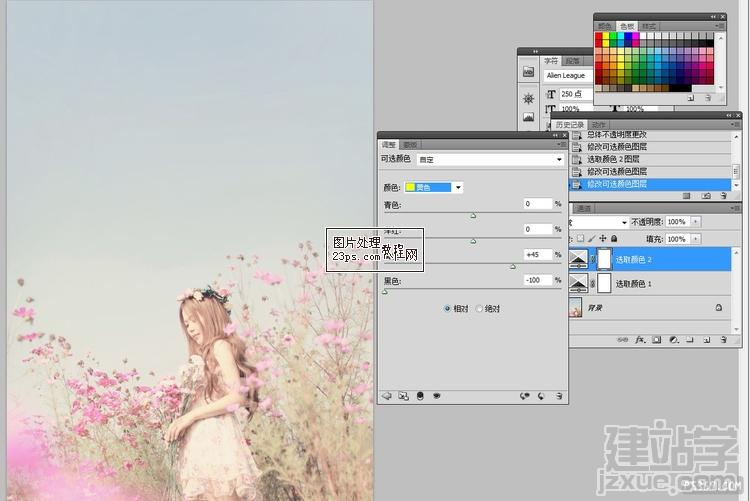750x501 pixels.
Task: Toggle lock position cross icon
Action: [x=603, y=238]
